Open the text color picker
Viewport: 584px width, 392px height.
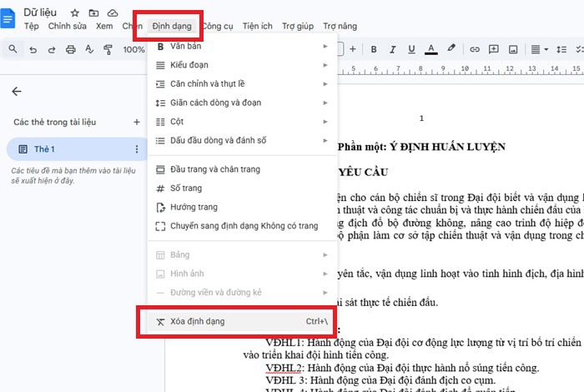pos(430,49)
